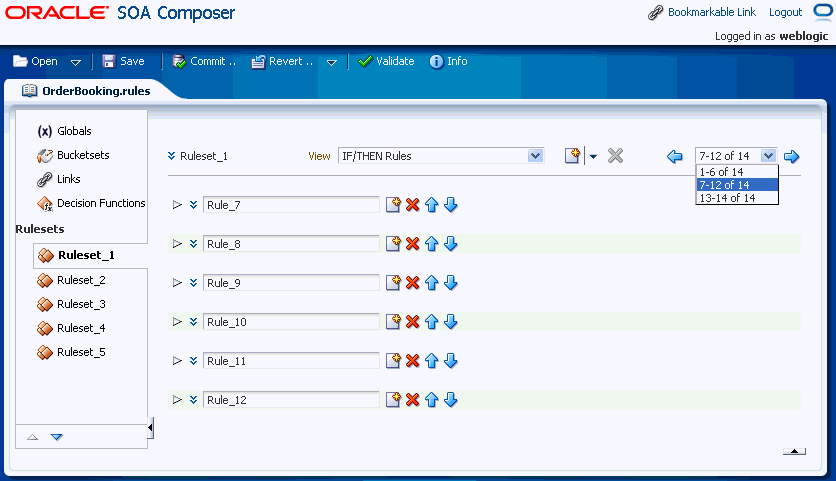This screenshot has width=836, height=481.
Task: Edit the Rule_8 name field
Action: coord(291,244)
